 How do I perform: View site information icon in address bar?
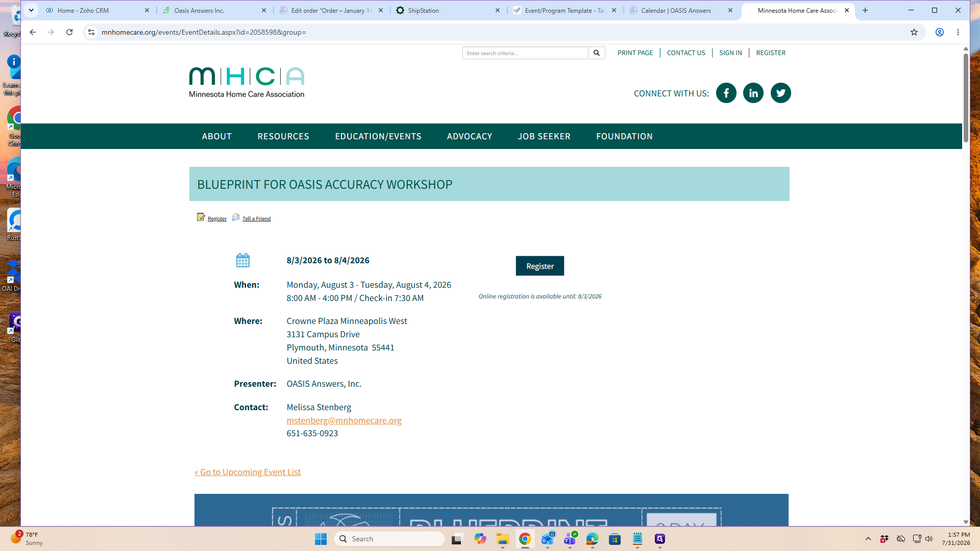click(91, 32)
